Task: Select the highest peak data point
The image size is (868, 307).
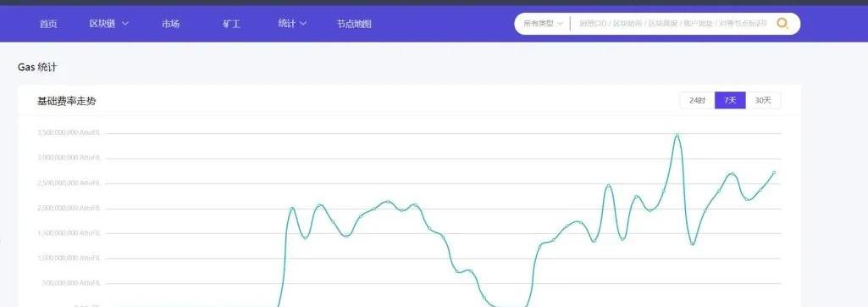Action: tap(677, 135)
